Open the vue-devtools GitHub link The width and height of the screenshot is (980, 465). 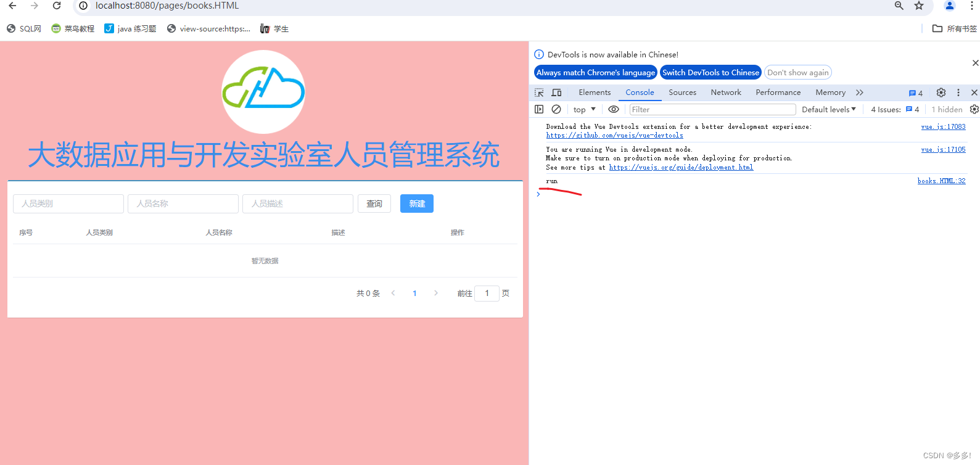coord(614,136)
